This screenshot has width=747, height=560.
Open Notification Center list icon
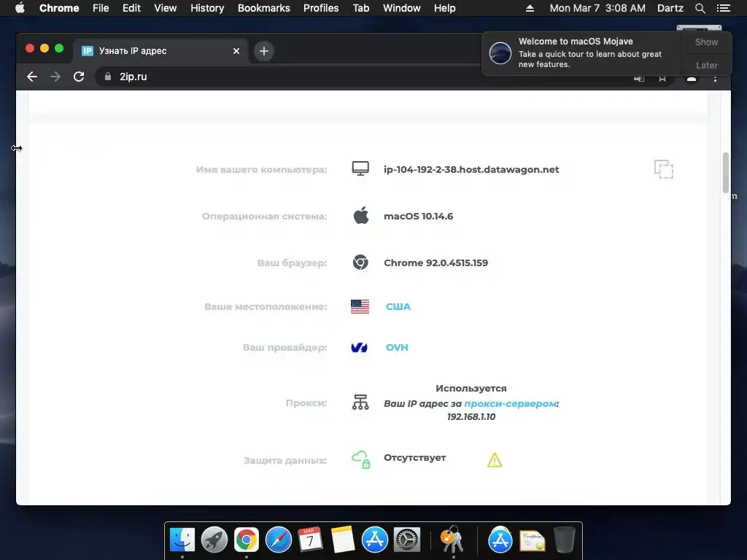click(723, 8)
